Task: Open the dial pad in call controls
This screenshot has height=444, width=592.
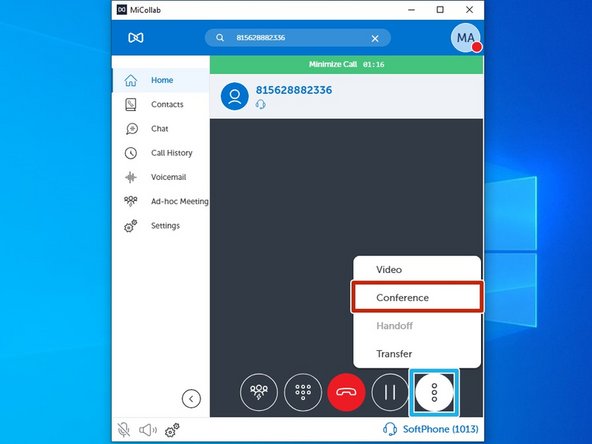Action: [x=303, y=392]
